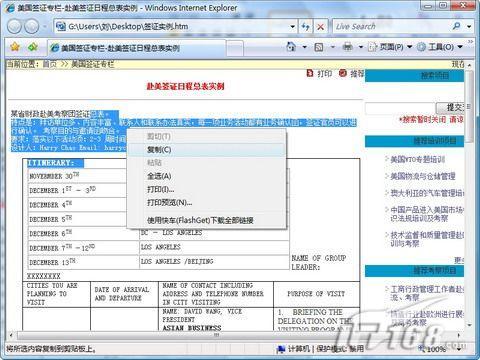Click the ITINERARY: heading text

tap(51, 163)
